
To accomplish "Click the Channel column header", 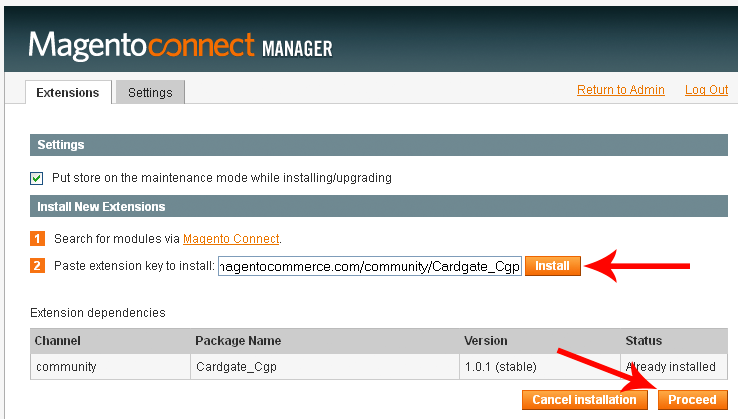I will 111,341.
